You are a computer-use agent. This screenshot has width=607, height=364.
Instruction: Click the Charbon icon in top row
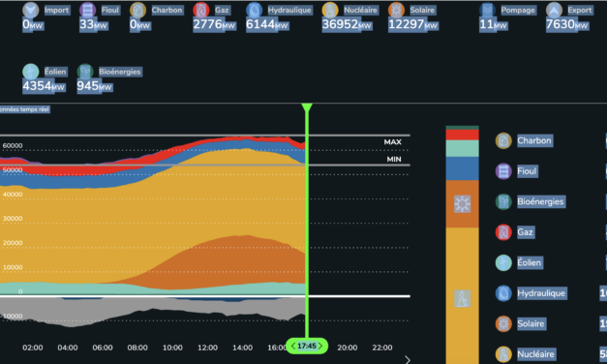[x=137, y=10]
